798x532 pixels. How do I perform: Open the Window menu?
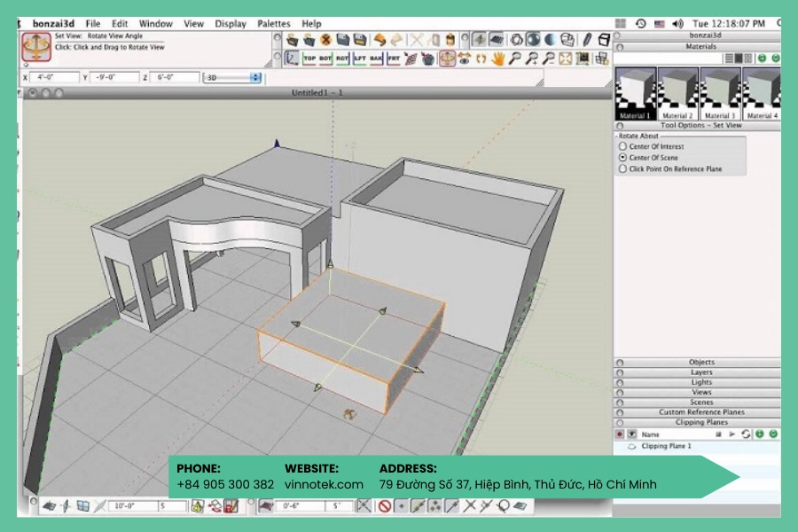point(156,23)
